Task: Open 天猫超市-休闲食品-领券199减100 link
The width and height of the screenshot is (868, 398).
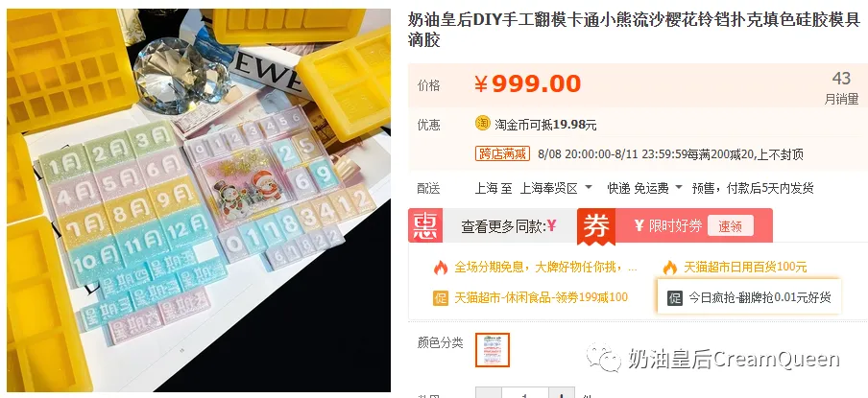Action: pyautogui.click(x=541, y=298)
